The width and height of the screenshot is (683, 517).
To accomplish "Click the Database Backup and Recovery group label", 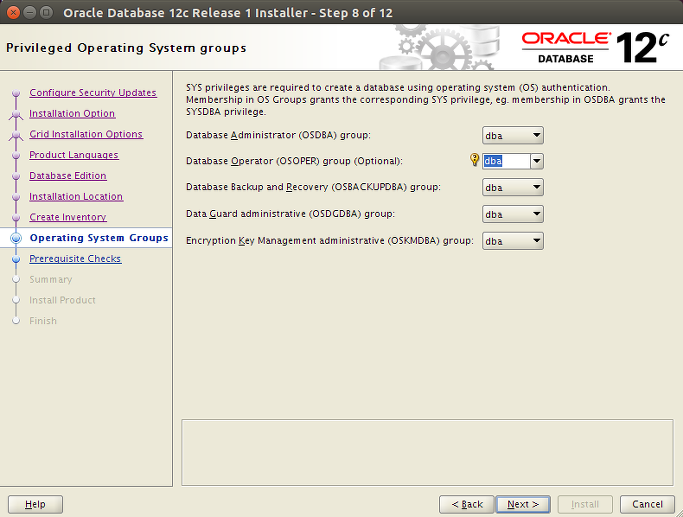I will tap(313, 187).
